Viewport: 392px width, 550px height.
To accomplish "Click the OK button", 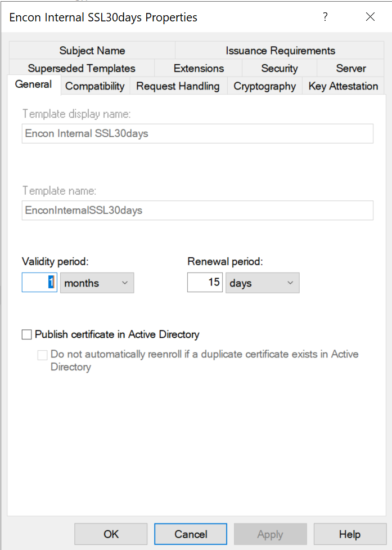I will (x=110, y=534).
